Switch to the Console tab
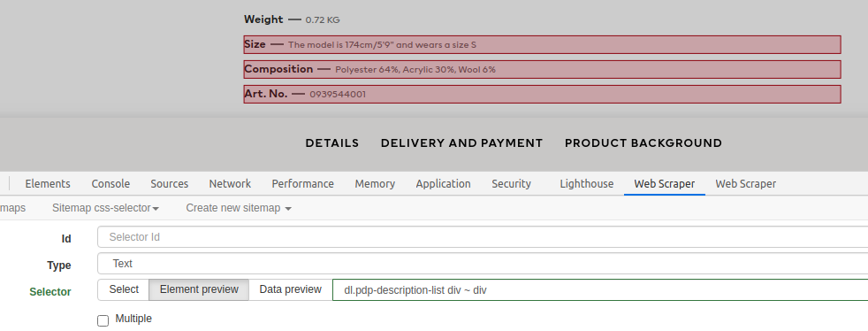The image size is (868, 331). pyautogui.click(x=110, y=183)
